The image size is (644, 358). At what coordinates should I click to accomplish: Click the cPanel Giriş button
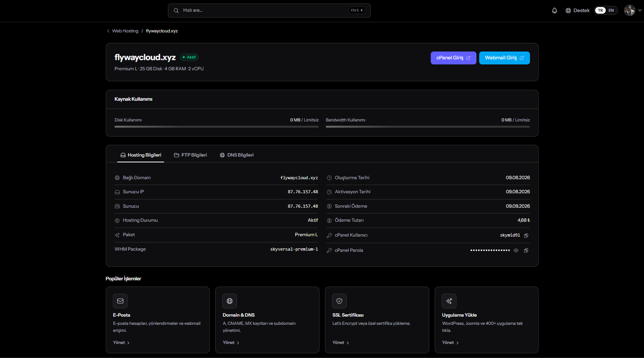[x=453, y=58]
